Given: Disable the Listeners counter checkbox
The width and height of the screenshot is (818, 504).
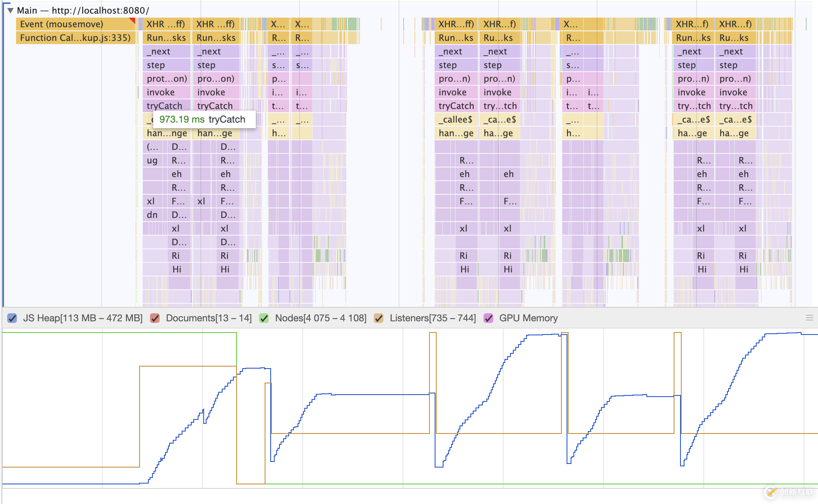Looking at the screenshot, I should click(x=379, y=318).
